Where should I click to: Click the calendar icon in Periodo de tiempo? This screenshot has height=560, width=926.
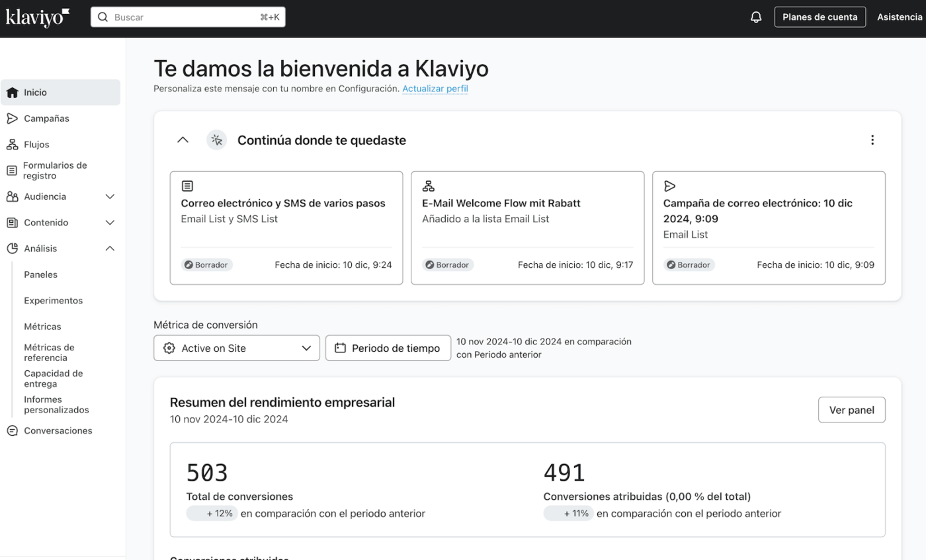tap(340, 348)
